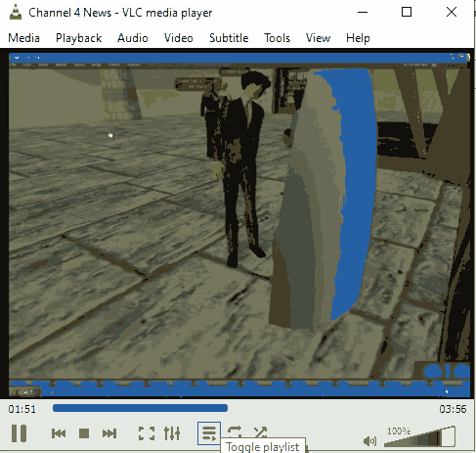Screen dimensions: 476x453
Task: Click elapsed time 01:51 label
Action: pos(22,409)
